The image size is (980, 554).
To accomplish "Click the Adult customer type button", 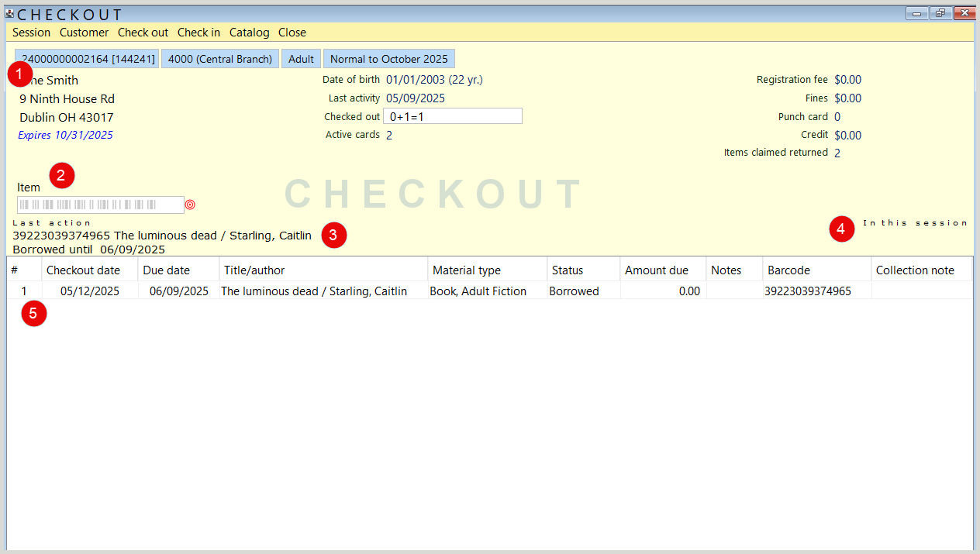I will (302, 59).
